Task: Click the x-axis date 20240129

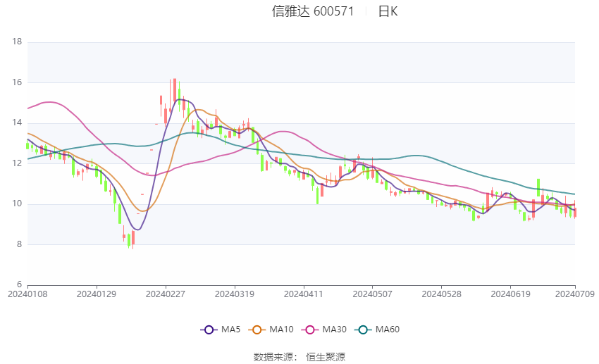Action: (97, 294)
